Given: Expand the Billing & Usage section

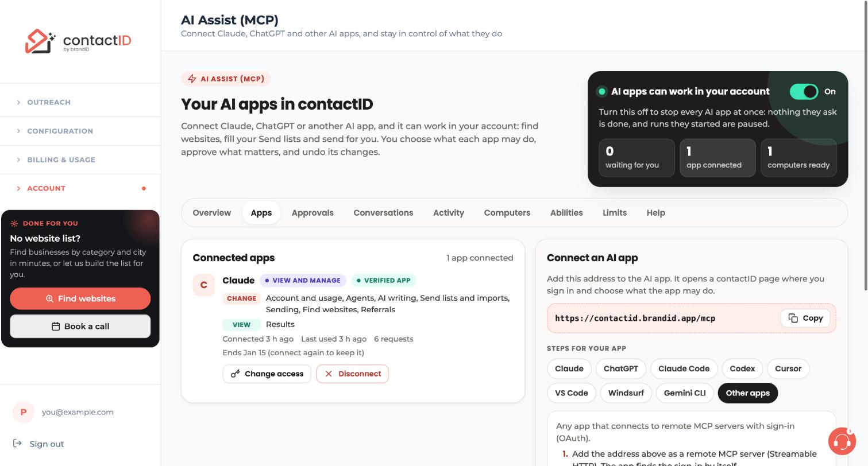Looking at the screenshot, I should click(x=80, y=160).
